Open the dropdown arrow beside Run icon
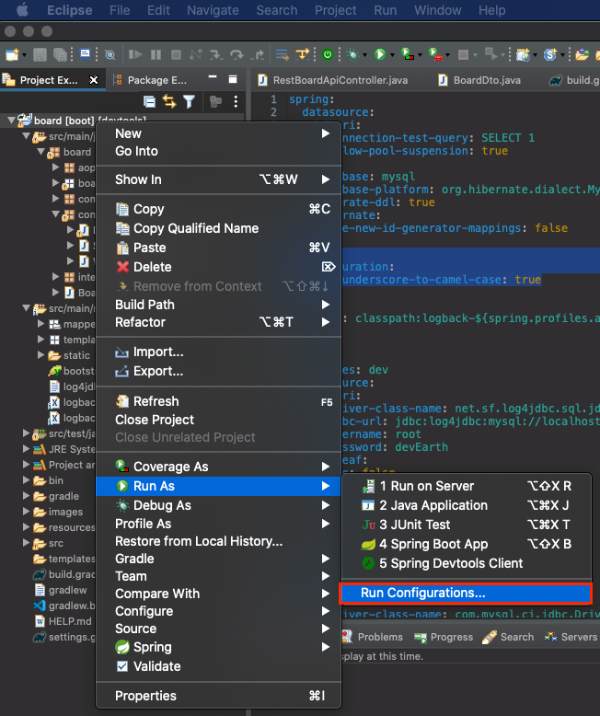 coord(392,55)
